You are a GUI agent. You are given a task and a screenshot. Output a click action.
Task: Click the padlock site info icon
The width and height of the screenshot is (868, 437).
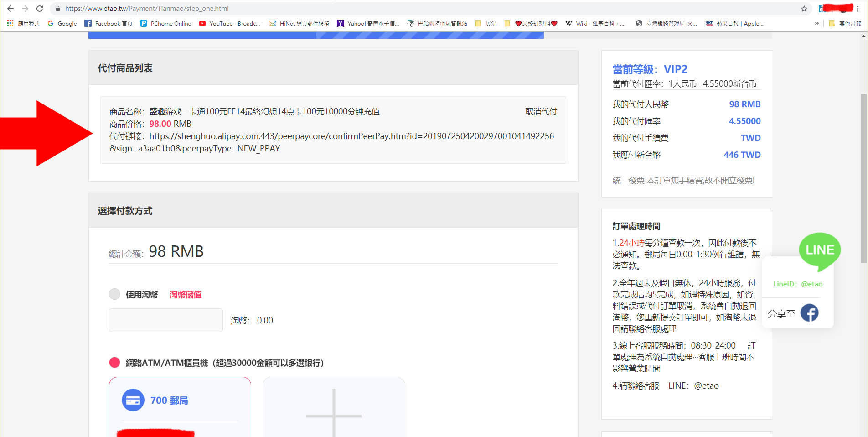tap(58, 9)
